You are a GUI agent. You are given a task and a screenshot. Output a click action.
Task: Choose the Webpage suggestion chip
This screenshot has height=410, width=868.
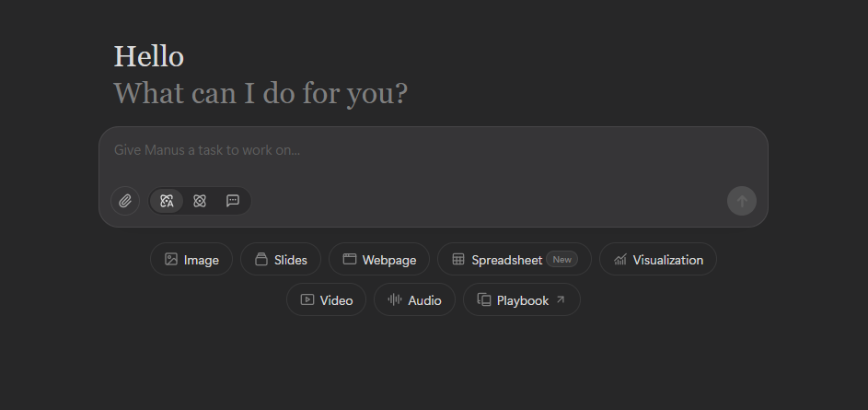pos(379,259)
